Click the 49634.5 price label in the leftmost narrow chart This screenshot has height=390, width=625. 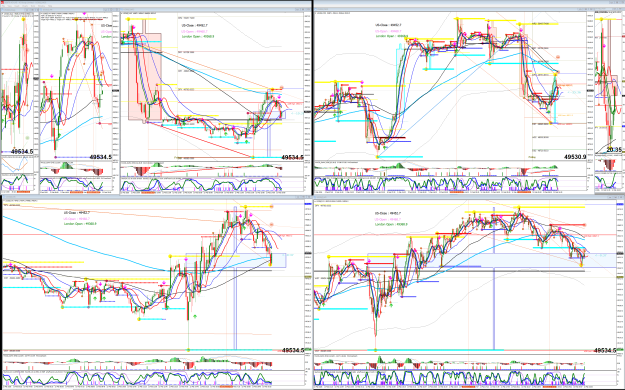22,152
